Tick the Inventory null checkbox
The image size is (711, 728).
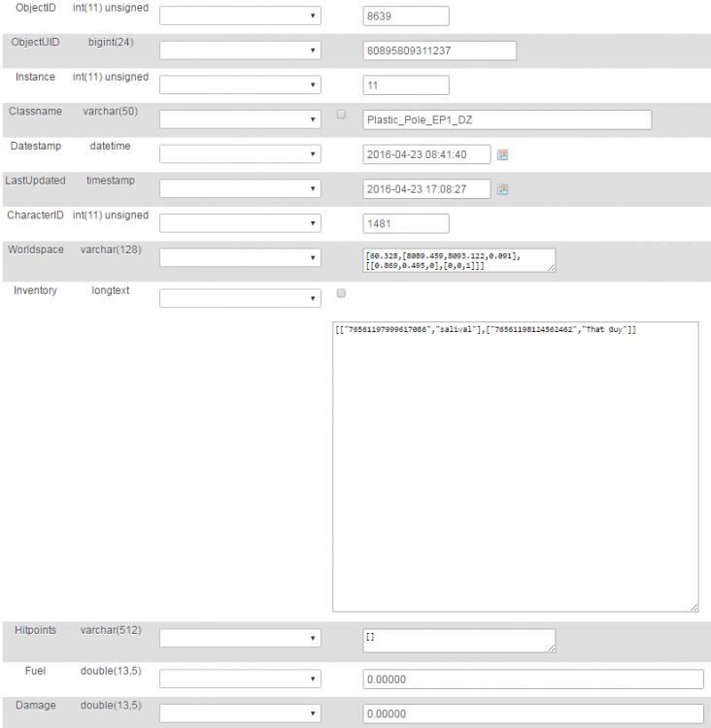341,292
